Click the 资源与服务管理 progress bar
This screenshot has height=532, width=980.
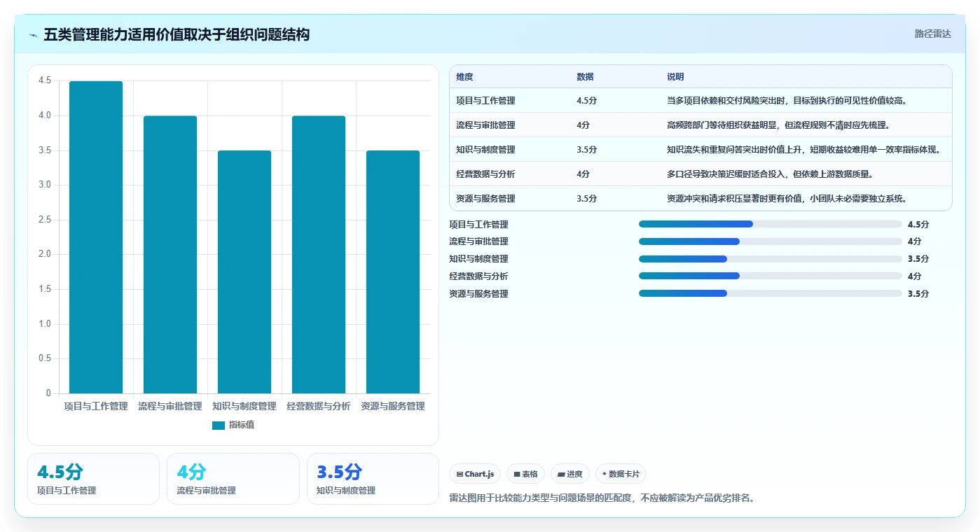[x=770, y=294]
